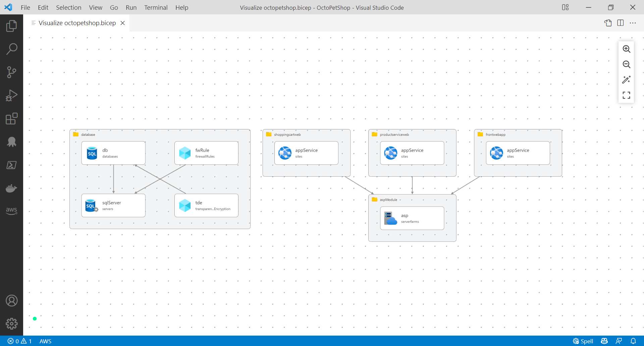Screen dimensions: 644x346
Task: Open the Terminal menu
Action: [156, 7]
